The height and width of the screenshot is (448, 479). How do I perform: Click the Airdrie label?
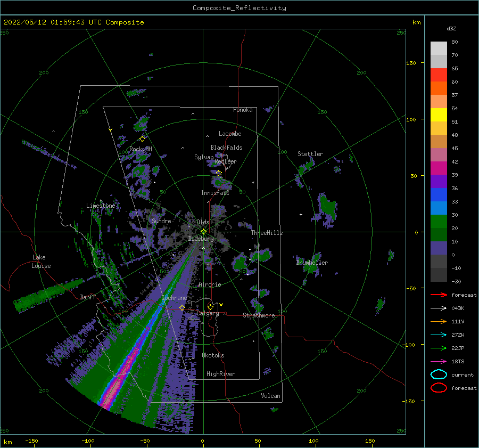pyautogui.click(x=210, y=284)
